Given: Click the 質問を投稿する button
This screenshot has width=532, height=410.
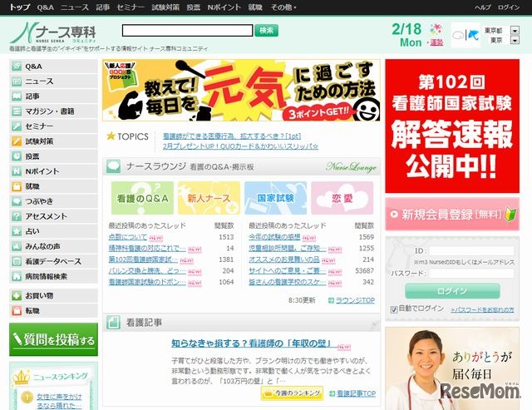Looking at the screenshot, I should coord(53,339).
